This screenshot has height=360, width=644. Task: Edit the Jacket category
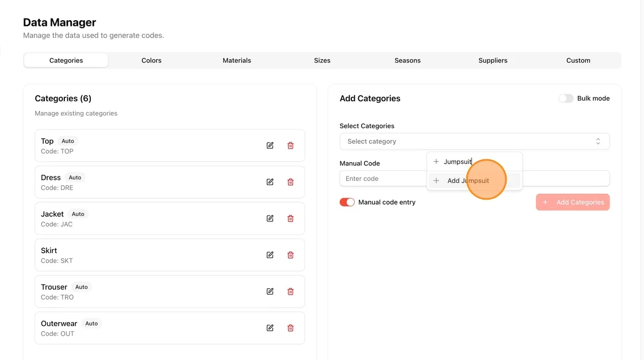point(270,218)
